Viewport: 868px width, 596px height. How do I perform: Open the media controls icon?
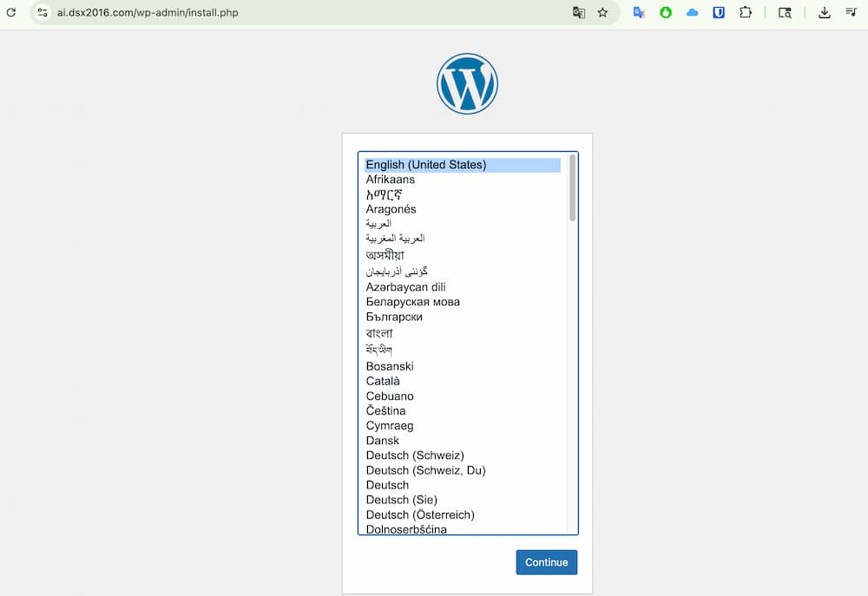point(851,12)
